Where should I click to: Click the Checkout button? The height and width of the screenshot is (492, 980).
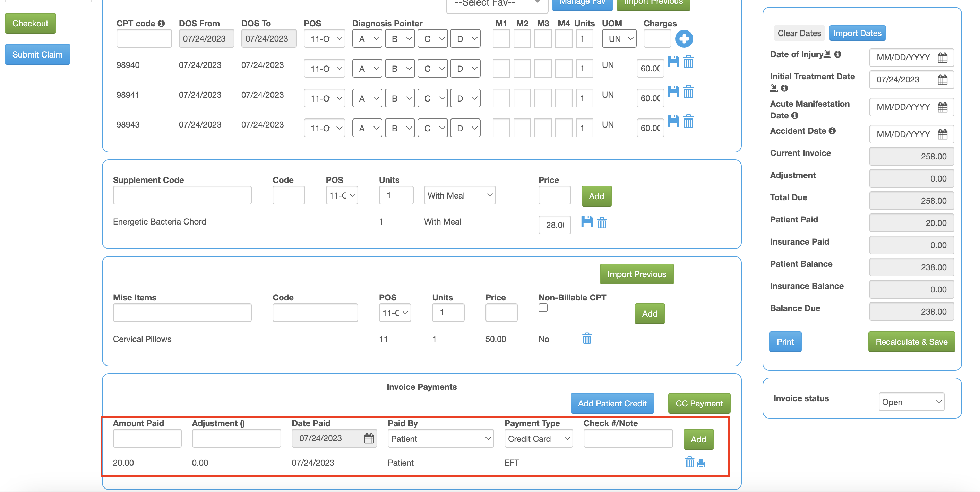[x=30, y=24]
